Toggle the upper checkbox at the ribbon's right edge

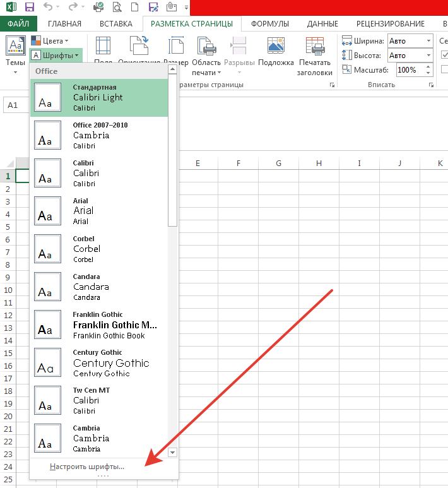445,55
